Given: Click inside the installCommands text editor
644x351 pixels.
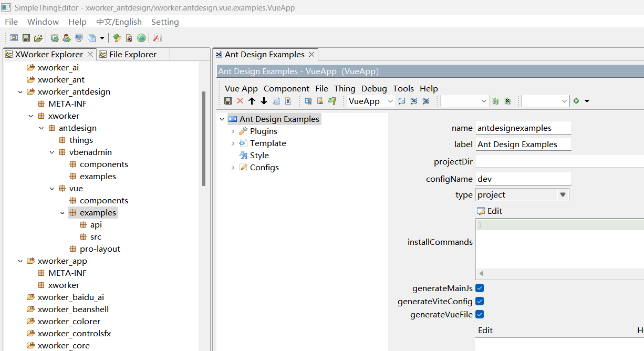Looking at the screenshot, I should [x=559, y=244].
